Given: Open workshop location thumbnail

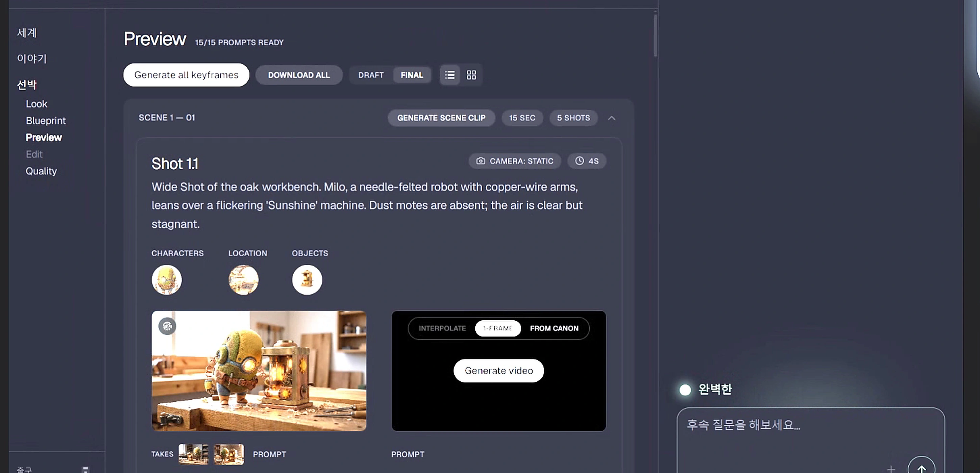Looking at the screenshot, I should tap(243, 279).
